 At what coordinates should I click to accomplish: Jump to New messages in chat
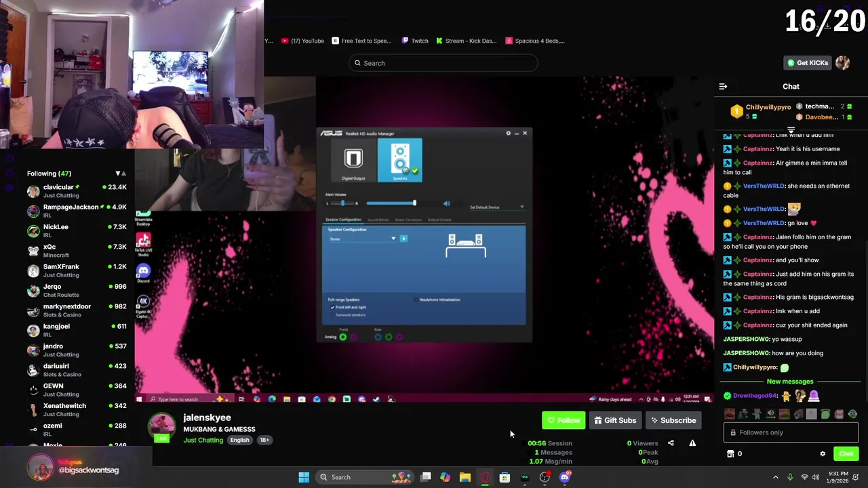pos(790,382)
